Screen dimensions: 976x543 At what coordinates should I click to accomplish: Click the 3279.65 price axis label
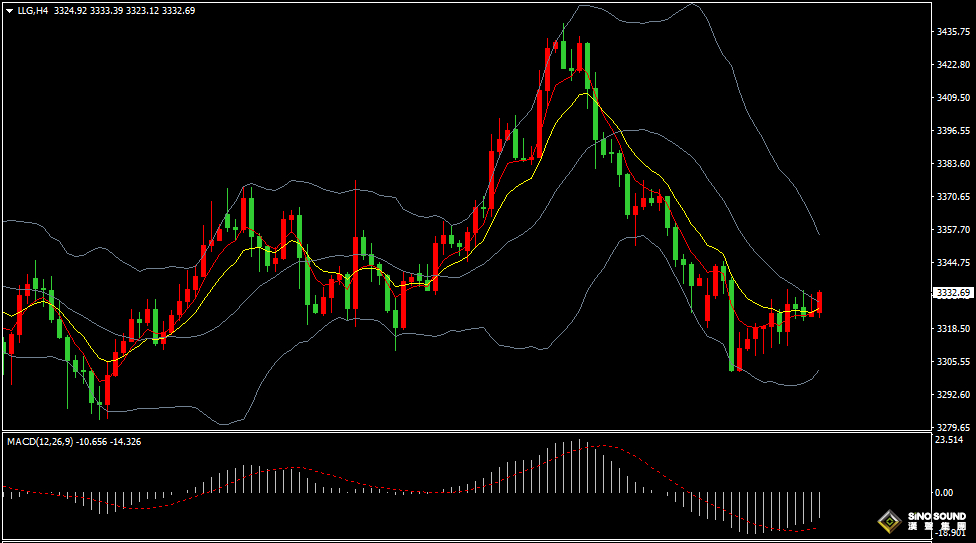953,427
